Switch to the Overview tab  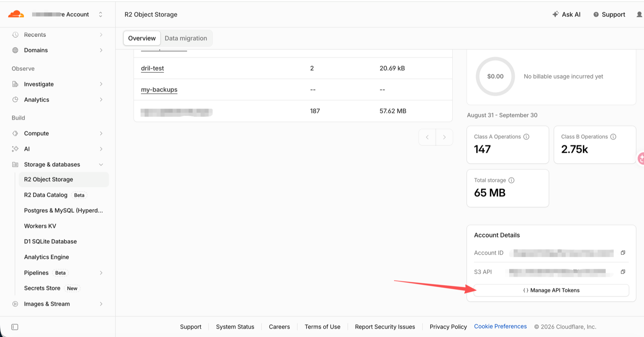coord(142,38)
